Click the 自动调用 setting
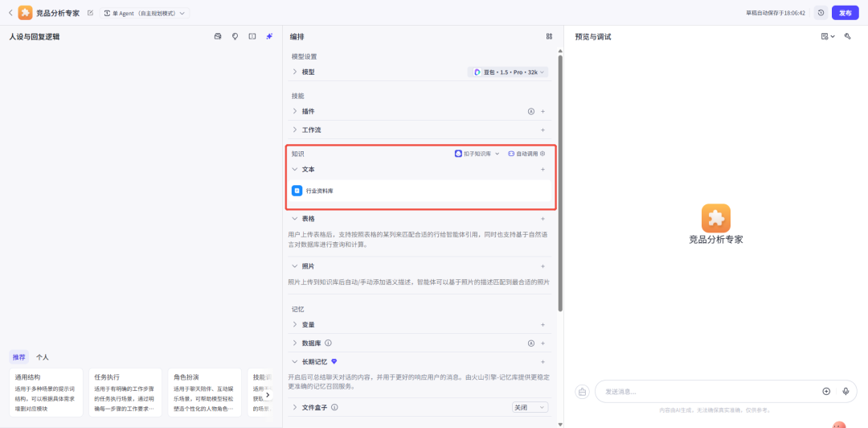Screen dimensions: 868x428 tap(523, 154)
